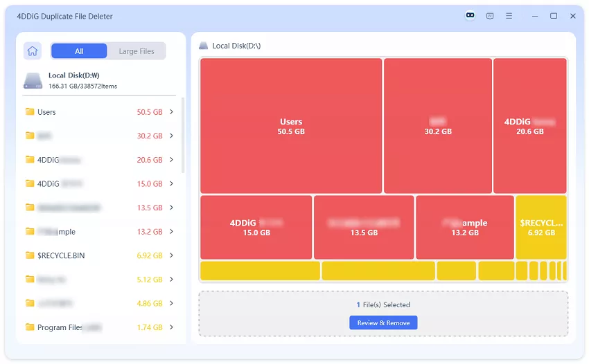Click the Program Files folder icon
This screenshot has width=589, height=364.
[x=30, y=327]
